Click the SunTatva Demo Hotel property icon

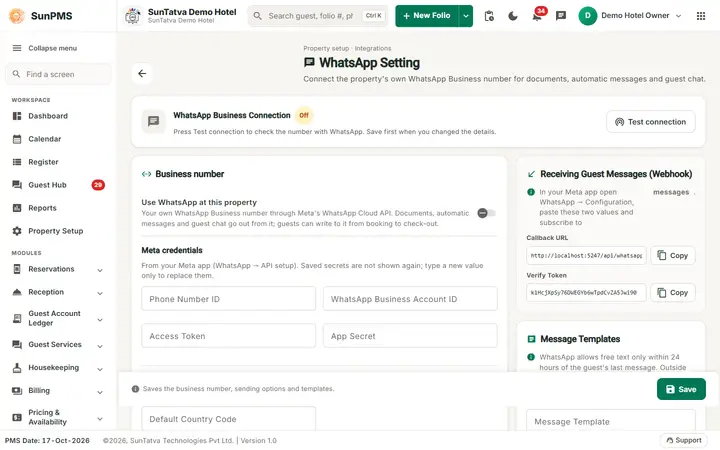tap(133, 16)
